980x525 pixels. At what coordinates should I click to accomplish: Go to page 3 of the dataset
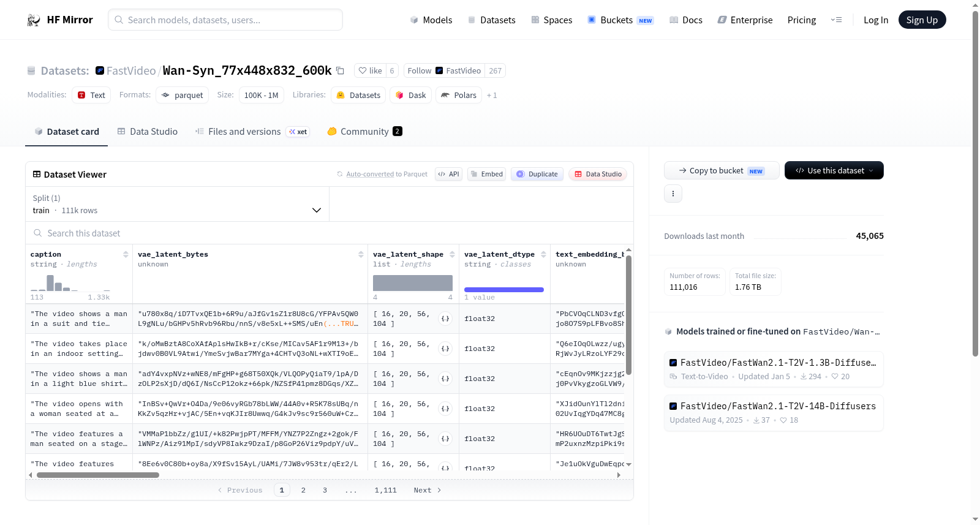point(325,490)
